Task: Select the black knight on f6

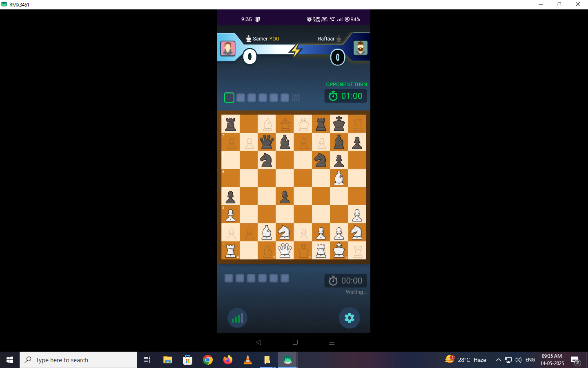Action: tap(321, 160)
